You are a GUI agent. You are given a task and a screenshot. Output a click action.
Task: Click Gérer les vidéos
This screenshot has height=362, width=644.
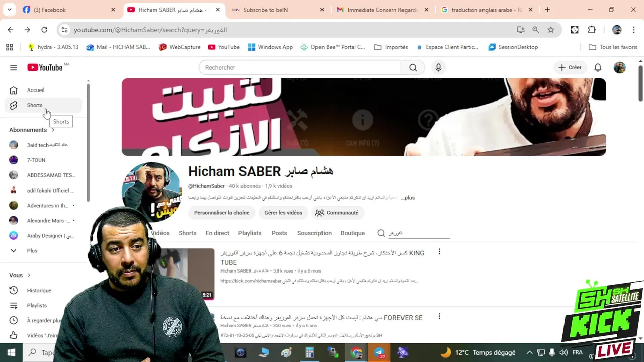click(283, 213)
